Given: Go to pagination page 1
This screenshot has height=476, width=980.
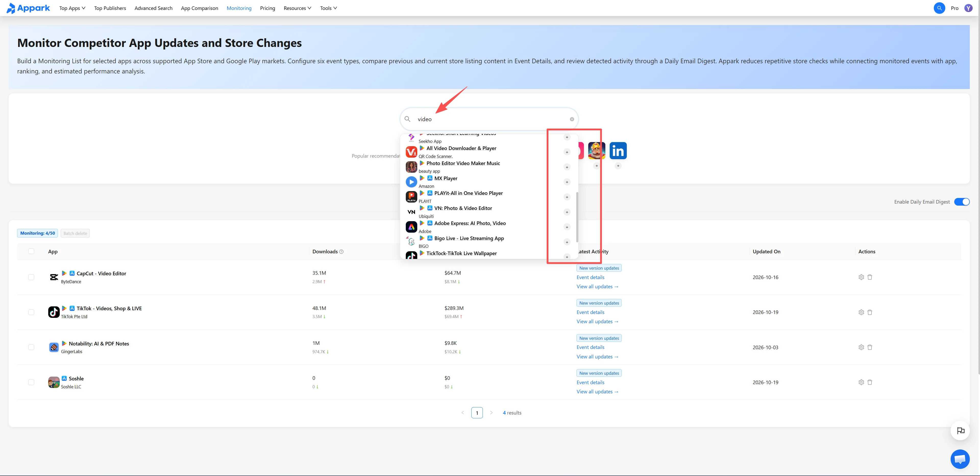Looking at the screenshot, I should 477,412.
